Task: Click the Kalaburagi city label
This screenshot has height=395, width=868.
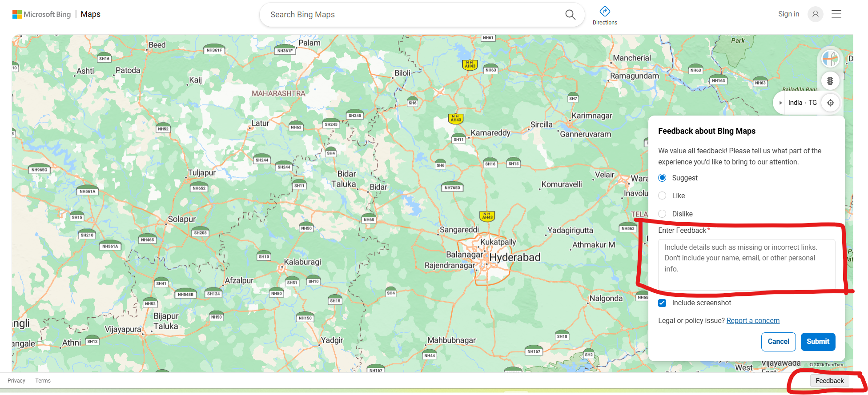Action: [302, 262]
